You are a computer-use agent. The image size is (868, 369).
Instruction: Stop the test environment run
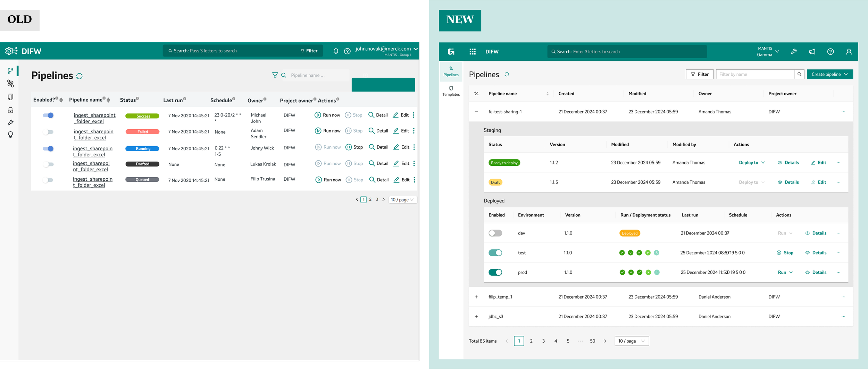(x=785, y=252)
